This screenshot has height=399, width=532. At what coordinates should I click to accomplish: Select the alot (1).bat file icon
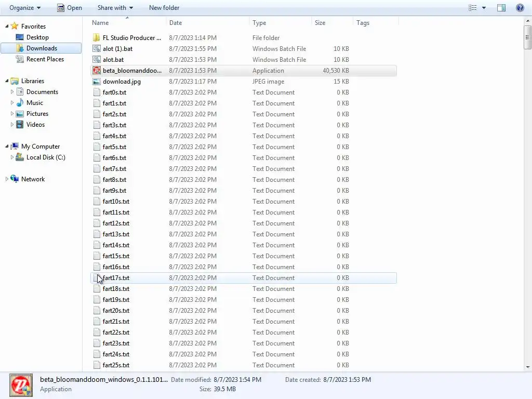pyautogui.click(x=96, y=48)
